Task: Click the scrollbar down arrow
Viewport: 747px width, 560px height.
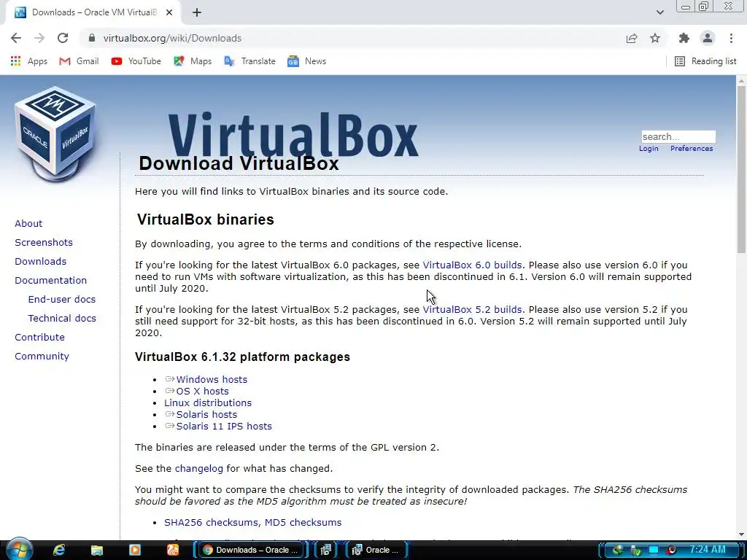Action: tap(741, 534)
